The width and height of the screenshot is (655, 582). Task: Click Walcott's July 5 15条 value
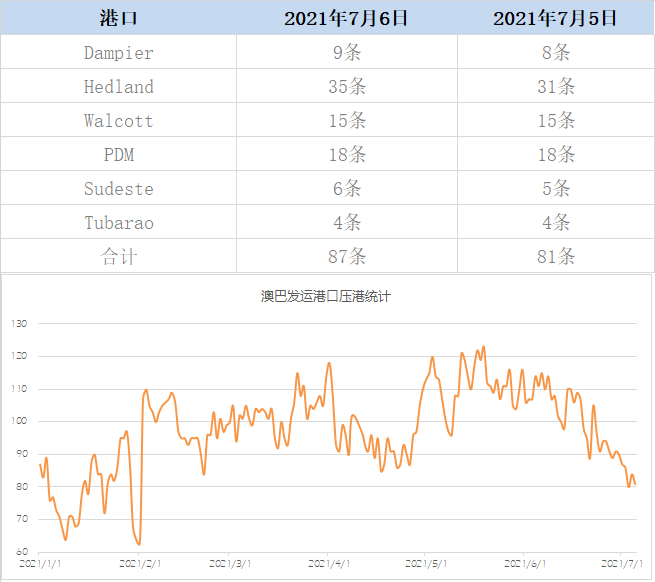556,120
